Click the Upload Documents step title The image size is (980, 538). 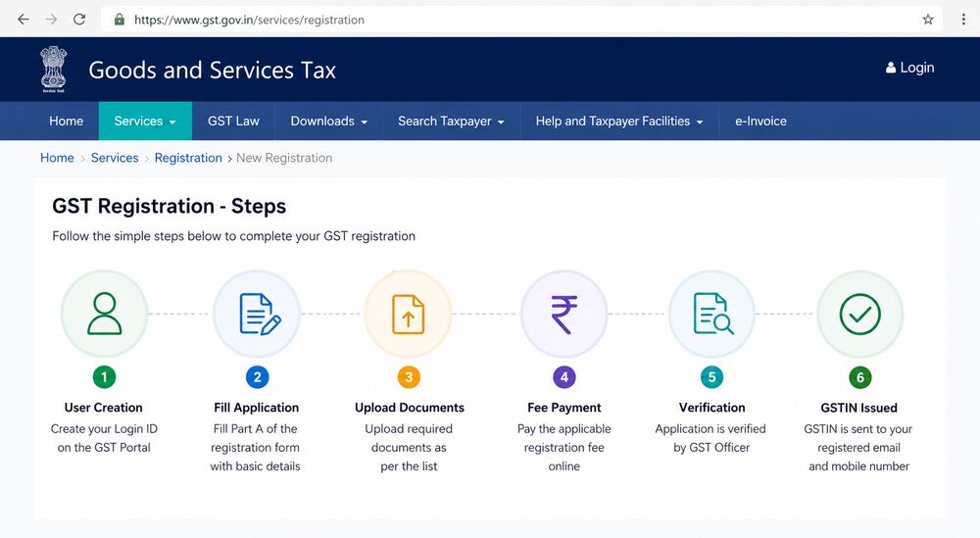coord(410,408)
